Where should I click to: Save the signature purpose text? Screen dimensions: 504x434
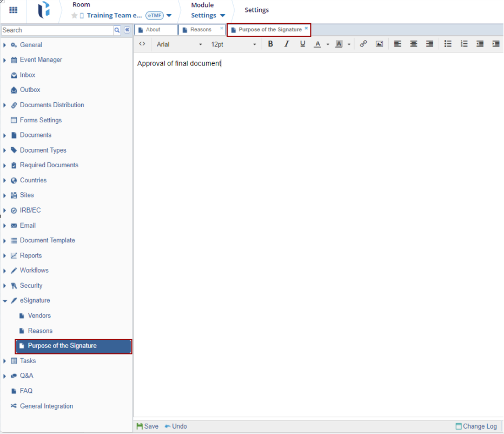[x=148, y=426]
